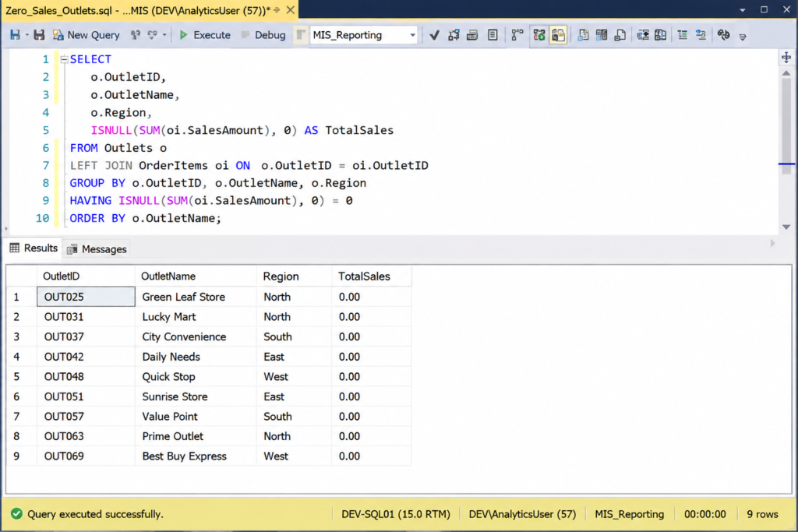Comment out the selected lines
Image resolution: width=798 pixels, height=532 pixels.
[x=643, y=35]
